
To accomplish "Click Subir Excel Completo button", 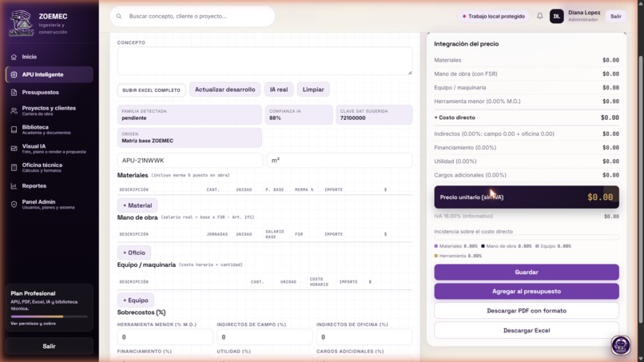I will tap(151, 90).
